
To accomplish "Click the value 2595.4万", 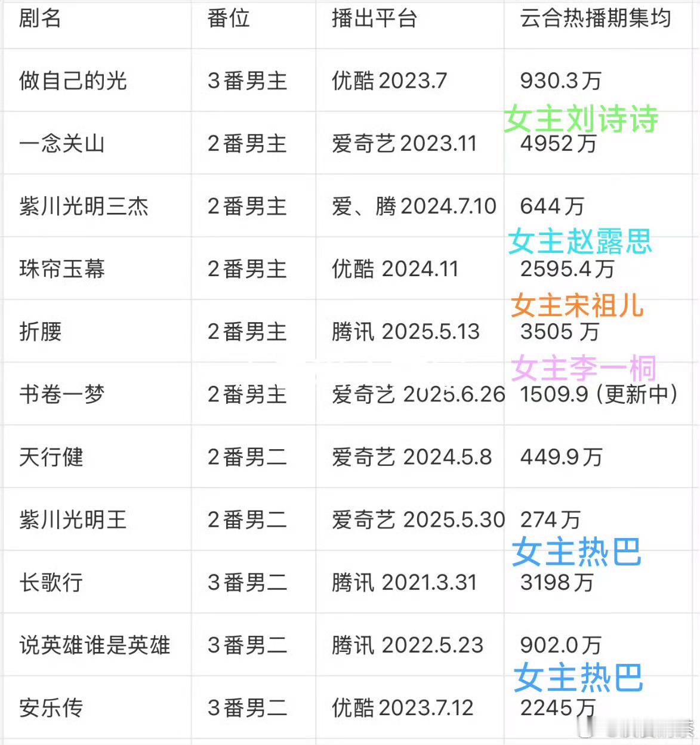I will (567, 269).
